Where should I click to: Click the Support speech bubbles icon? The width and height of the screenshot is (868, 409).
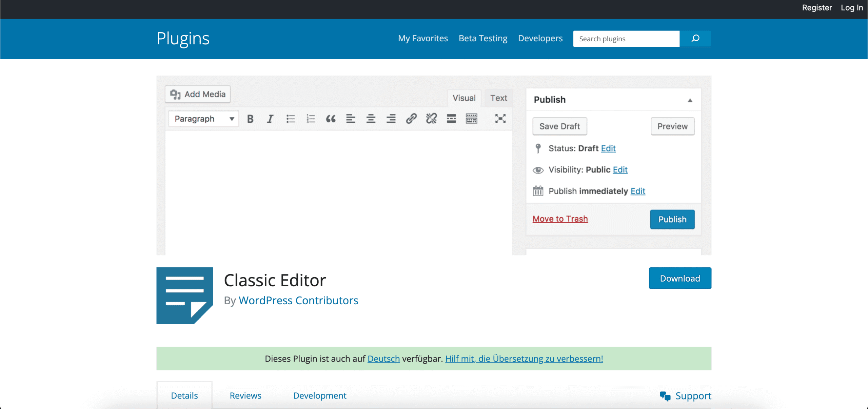[x=665, y=396]
